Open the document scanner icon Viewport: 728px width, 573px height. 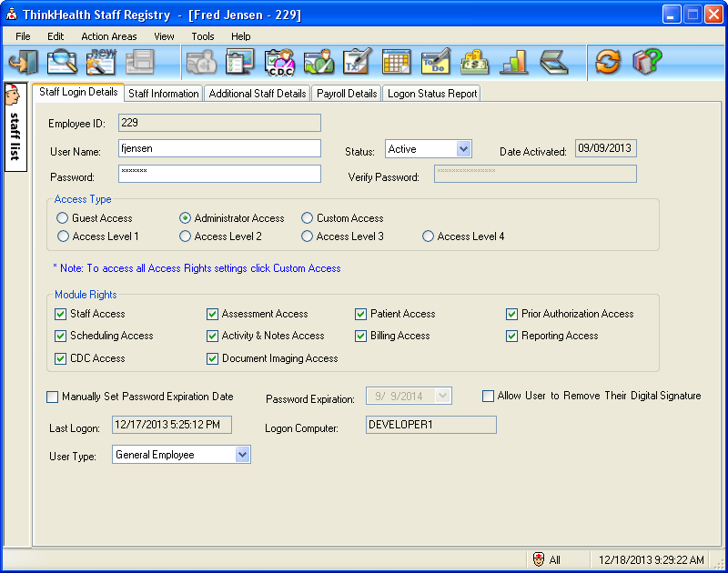[x=553, y=62]
